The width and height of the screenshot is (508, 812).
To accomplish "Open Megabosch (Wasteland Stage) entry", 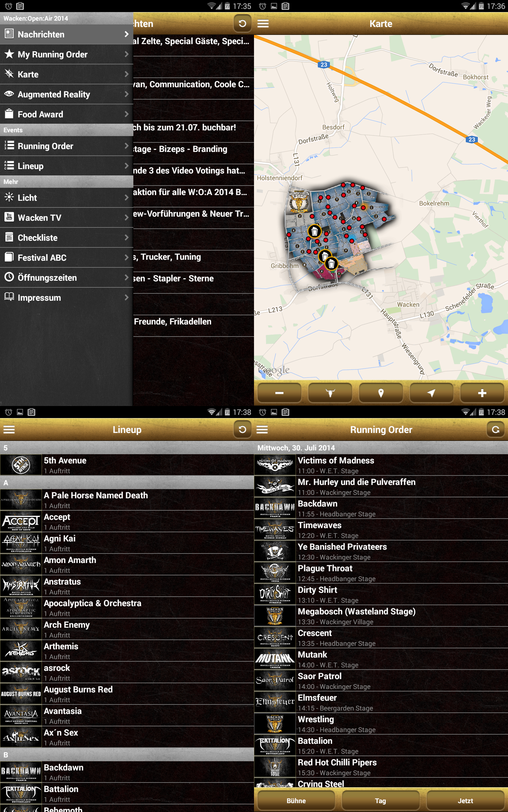I will [381, 616].
